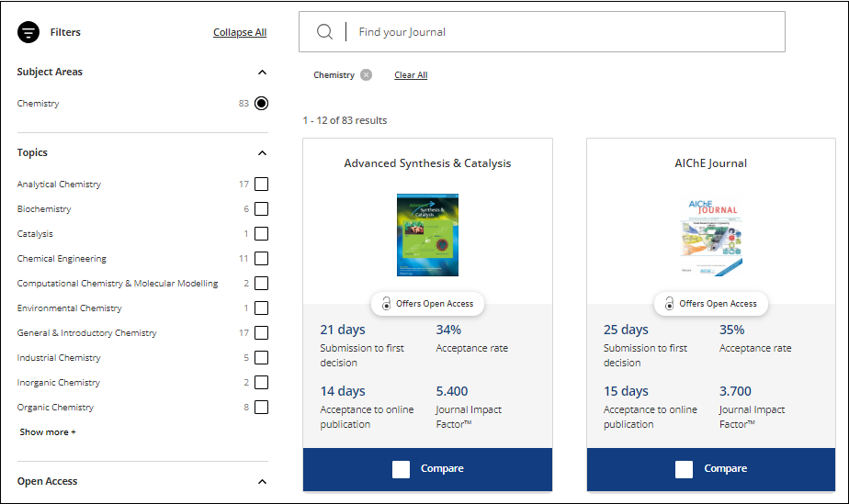
Task: Click Open Access badge on Advanced Synthesis card
Action: 427,304
